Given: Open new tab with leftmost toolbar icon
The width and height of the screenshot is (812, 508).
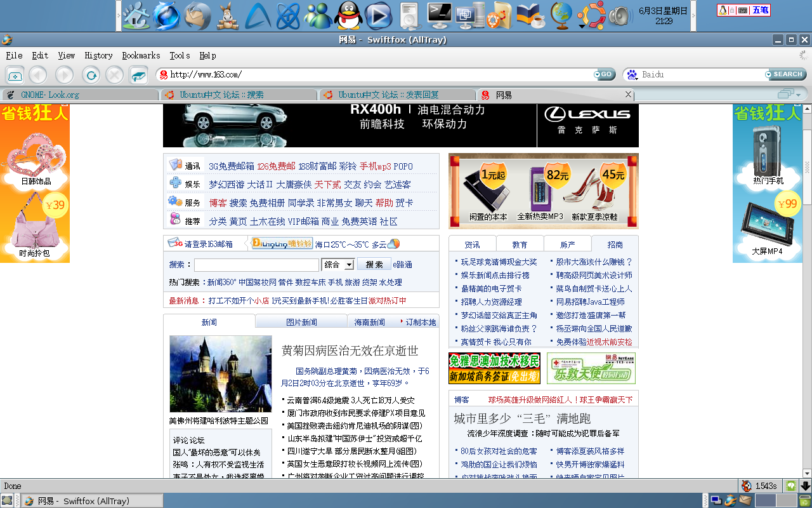Looking at the screenshot, I should (15, 75).
